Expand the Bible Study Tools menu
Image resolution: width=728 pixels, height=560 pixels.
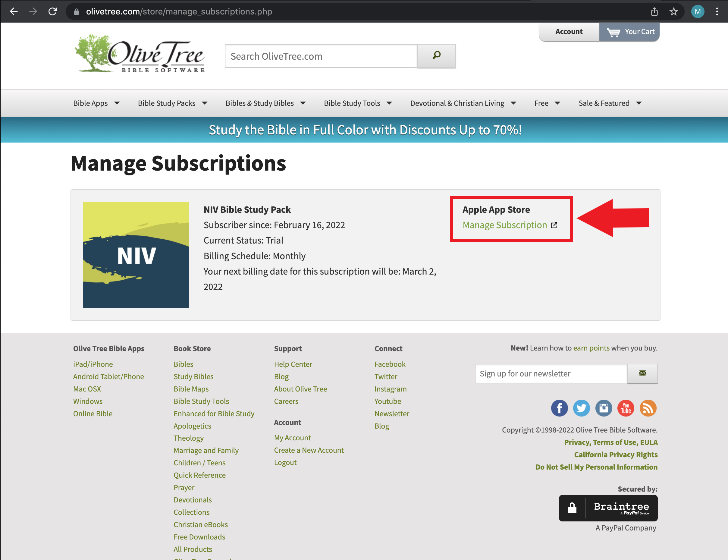point(358,103)
